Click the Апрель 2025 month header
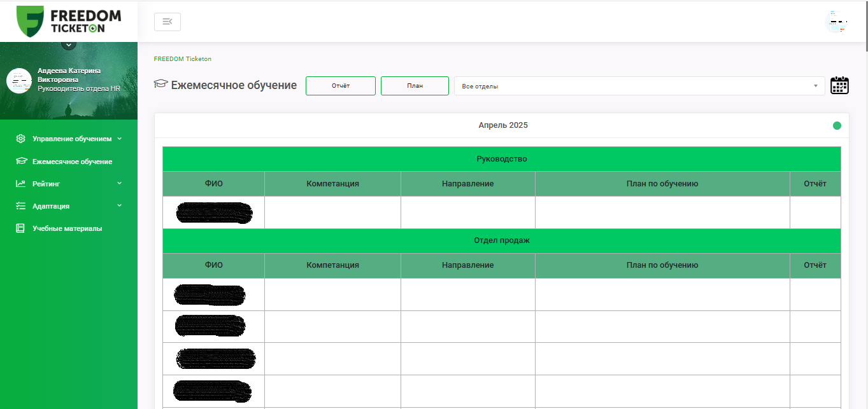The image size is (868, 409). coord(503,125)
